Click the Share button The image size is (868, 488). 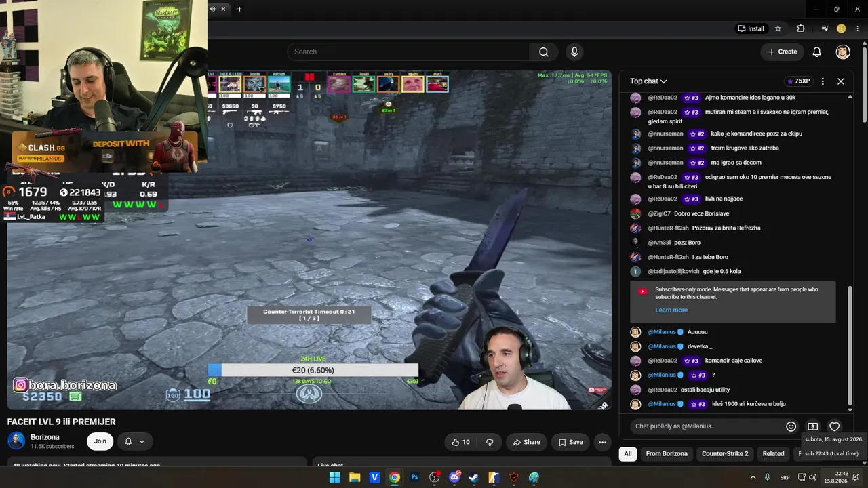pyautogui.click(x=527, y=442)
